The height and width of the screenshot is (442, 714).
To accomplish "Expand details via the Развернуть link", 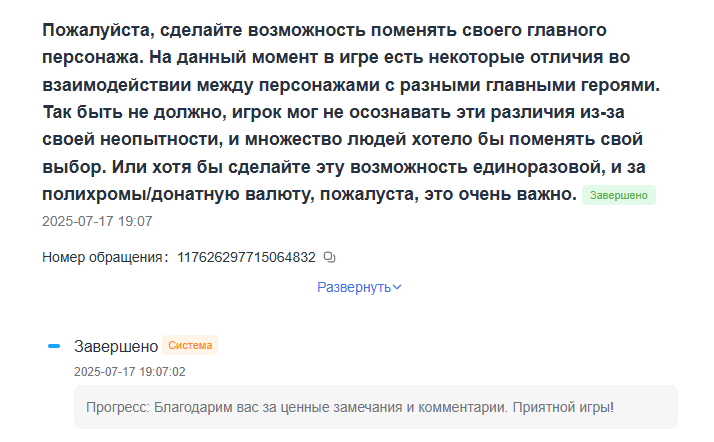I will (x=353, y=287).
